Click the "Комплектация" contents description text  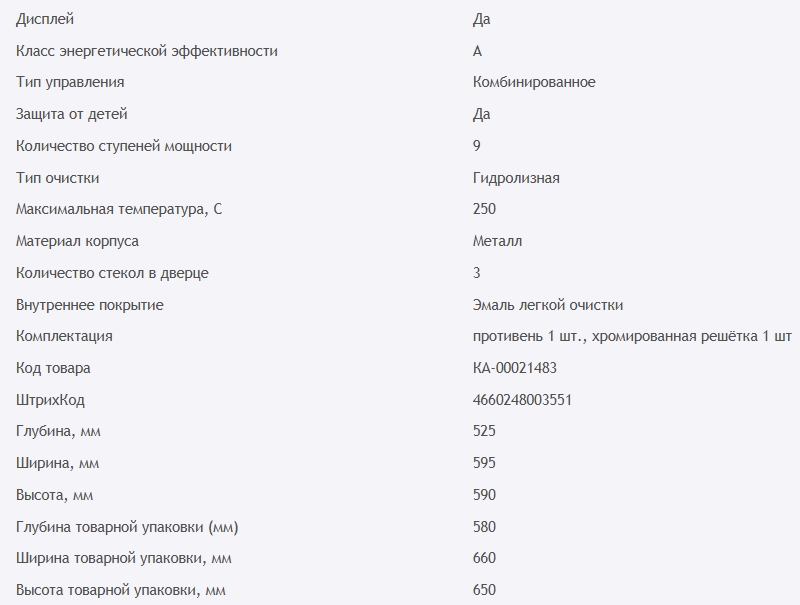pyautogui.click(x=632, y=336)
